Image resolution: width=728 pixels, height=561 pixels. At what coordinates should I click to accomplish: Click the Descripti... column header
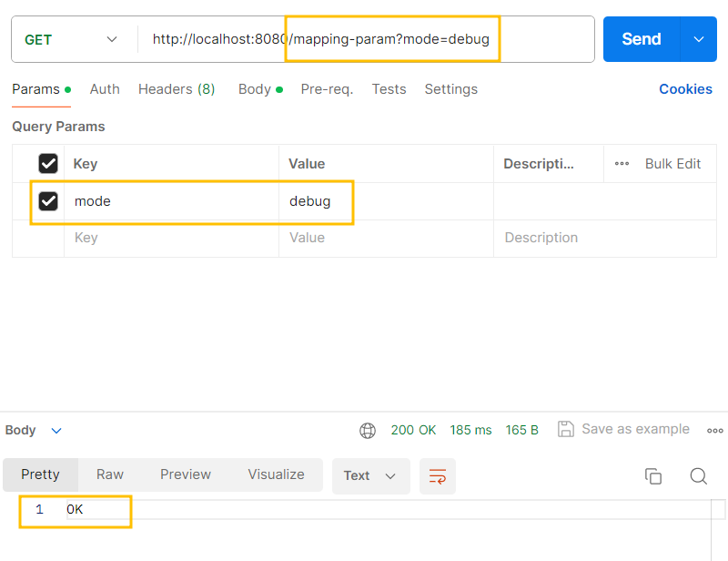coord(539,164)
